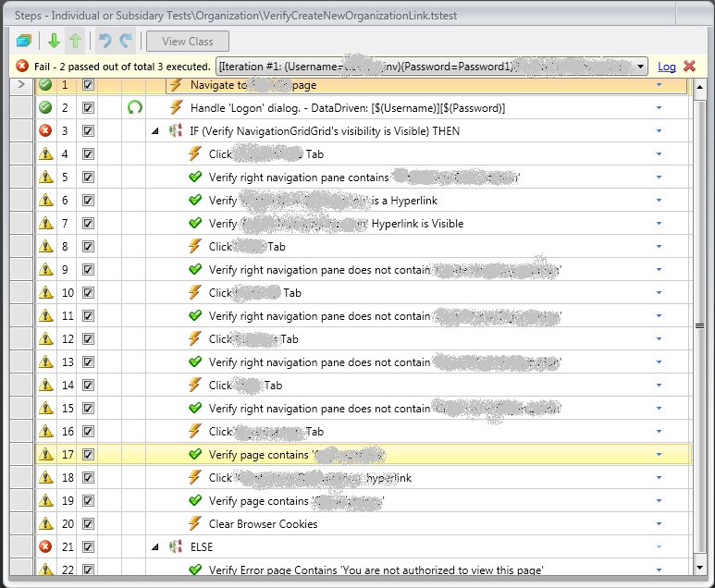The height and width of the screenshot is (588, 715).
Task: Toggle the checkbox for step 8
Action: tap(88, 247)
